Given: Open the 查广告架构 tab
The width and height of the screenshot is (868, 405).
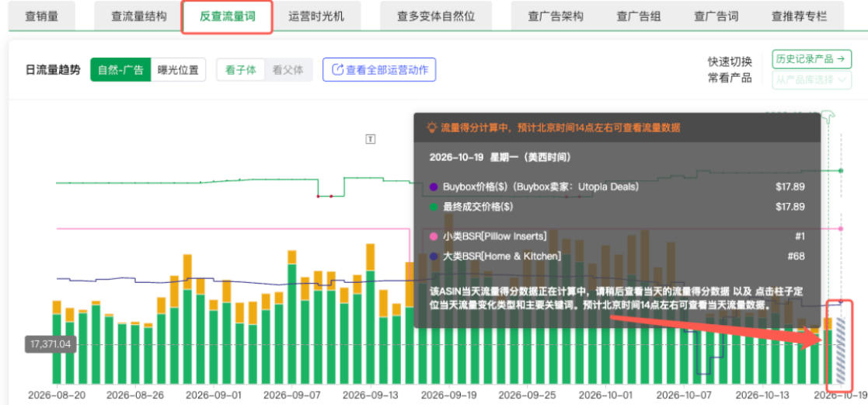Looking at the screenshot, I should 556,16.
